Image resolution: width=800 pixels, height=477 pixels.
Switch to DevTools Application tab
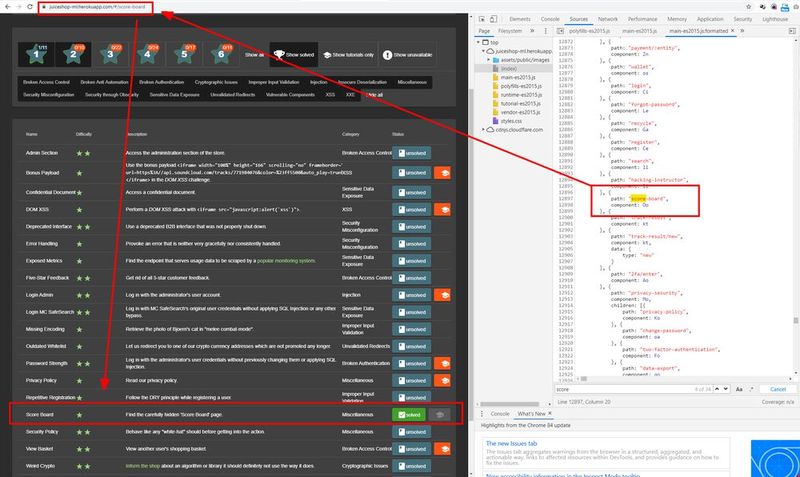[710, 19]
